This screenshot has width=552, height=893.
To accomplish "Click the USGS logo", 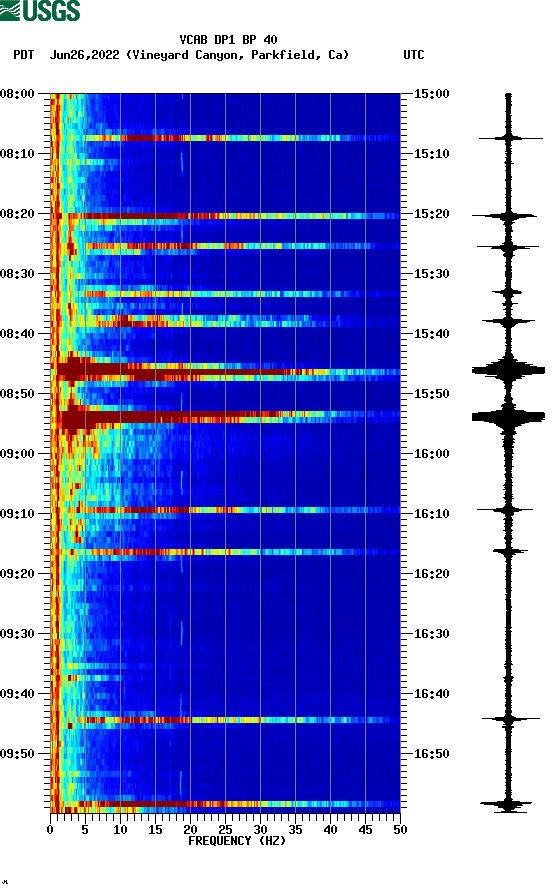I will (40, 10).
